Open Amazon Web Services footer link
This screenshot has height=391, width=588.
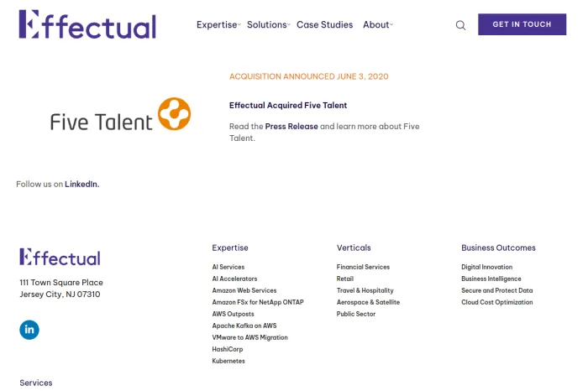point(244,290)
